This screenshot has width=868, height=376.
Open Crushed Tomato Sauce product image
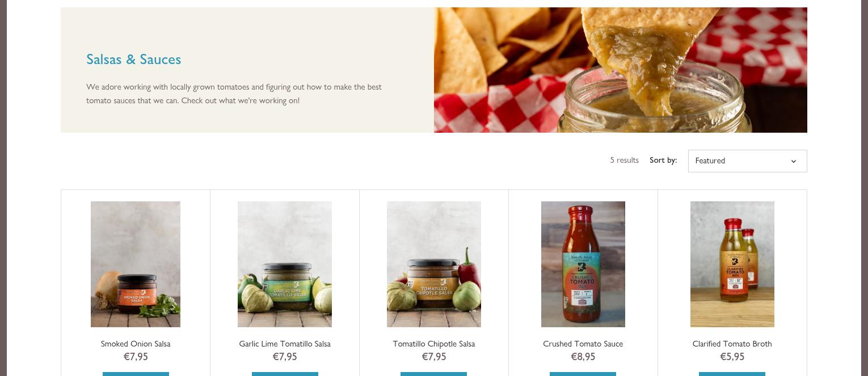click(583, 264)
